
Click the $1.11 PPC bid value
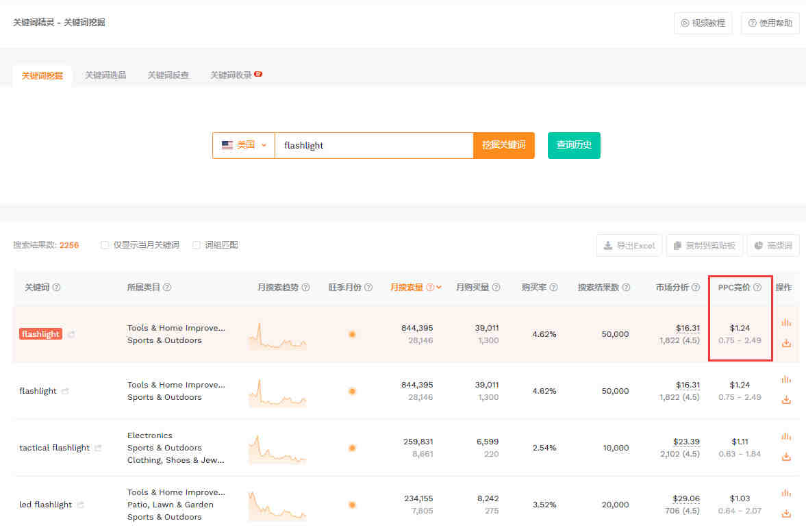[740, 442]
